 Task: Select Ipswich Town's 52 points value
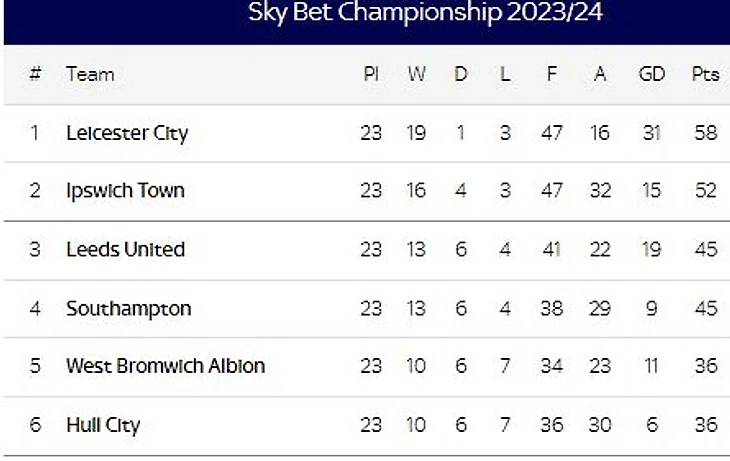[705, 191]
